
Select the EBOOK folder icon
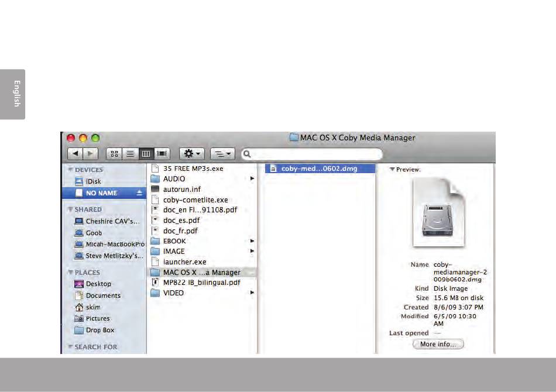click(x=155, y=241)
